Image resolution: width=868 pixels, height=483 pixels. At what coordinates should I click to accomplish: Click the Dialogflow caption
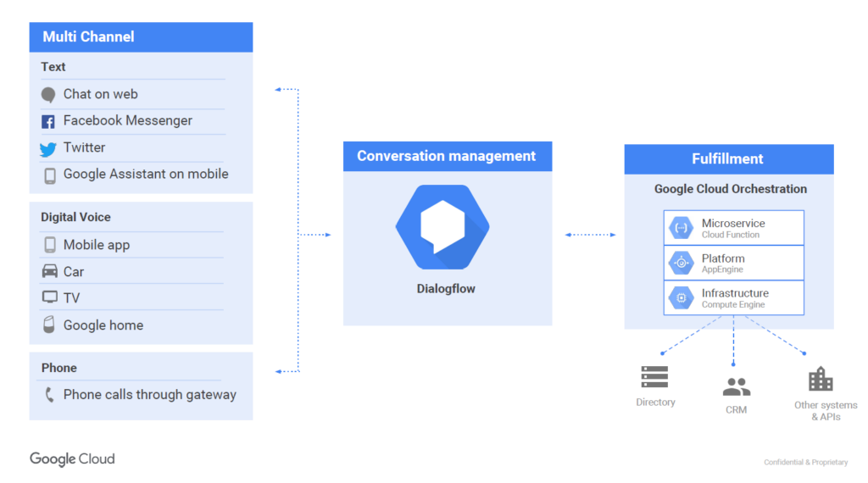[x=446, y=289]
